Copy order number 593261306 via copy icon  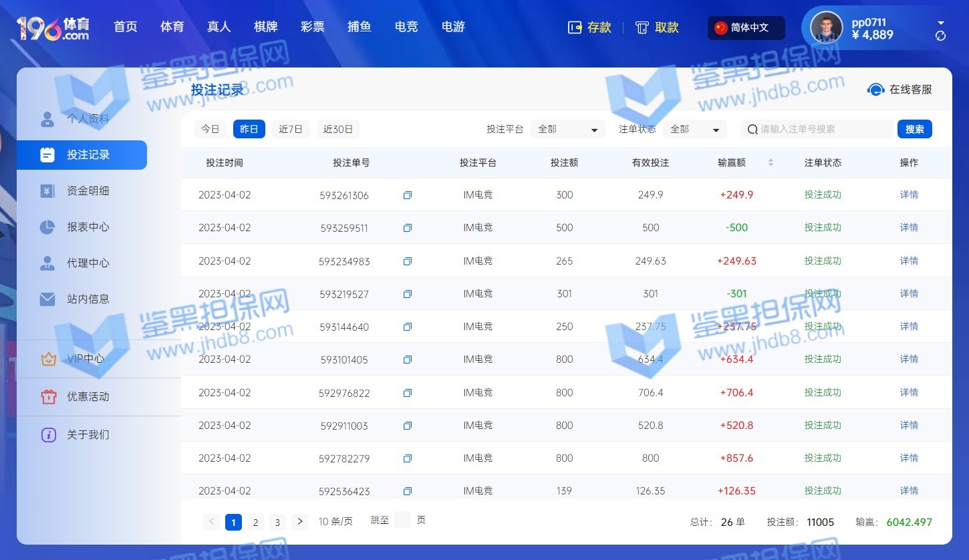407,195
